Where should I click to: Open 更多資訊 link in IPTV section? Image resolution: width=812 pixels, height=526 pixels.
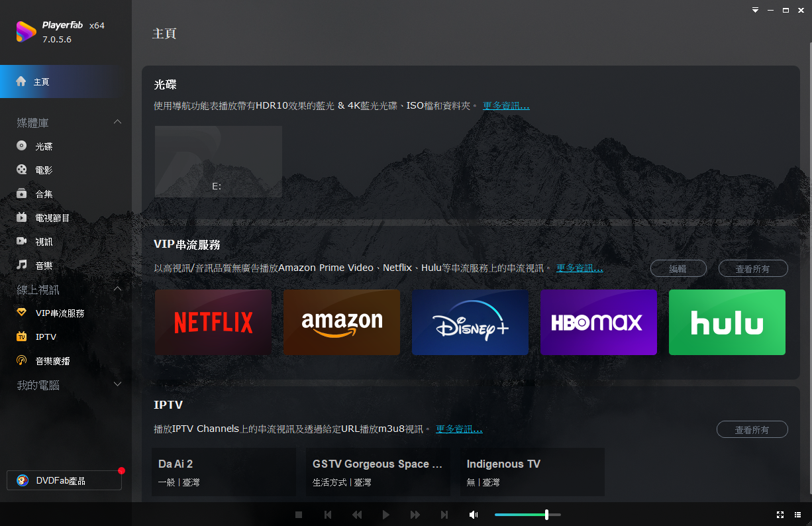[x=459, y=429]
